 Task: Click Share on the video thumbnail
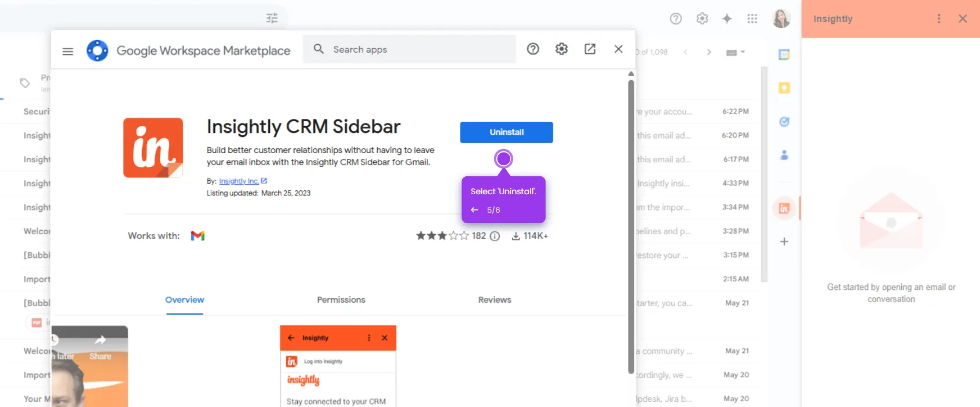click(100, 348)
